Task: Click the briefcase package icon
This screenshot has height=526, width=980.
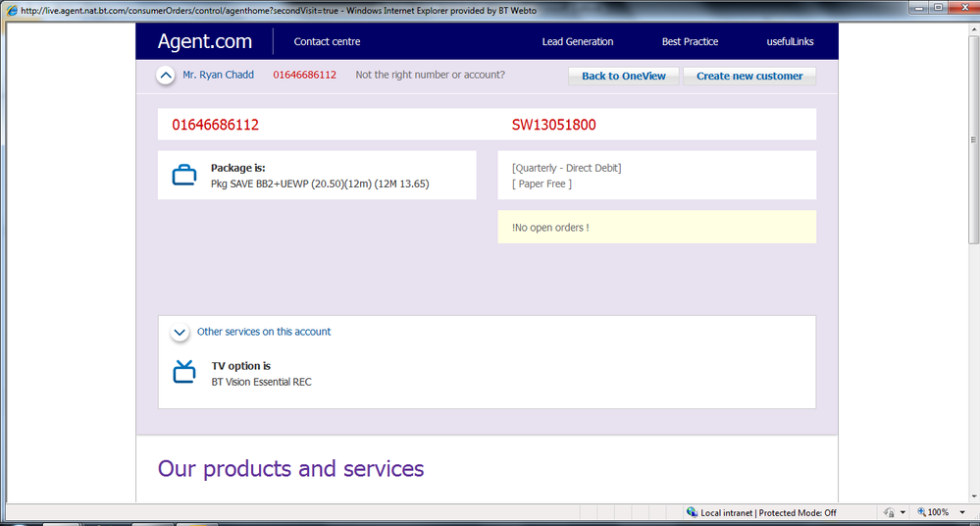Action: 184,175
